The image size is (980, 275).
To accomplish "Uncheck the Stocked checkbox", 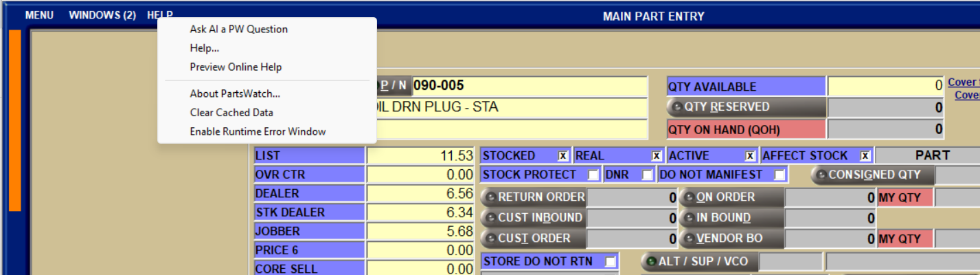I will point(563,156).
